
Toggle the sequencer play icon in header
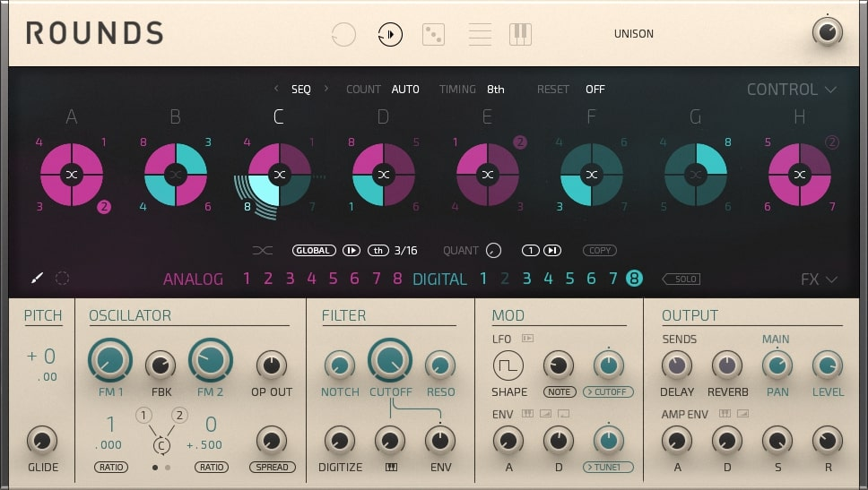390,34
